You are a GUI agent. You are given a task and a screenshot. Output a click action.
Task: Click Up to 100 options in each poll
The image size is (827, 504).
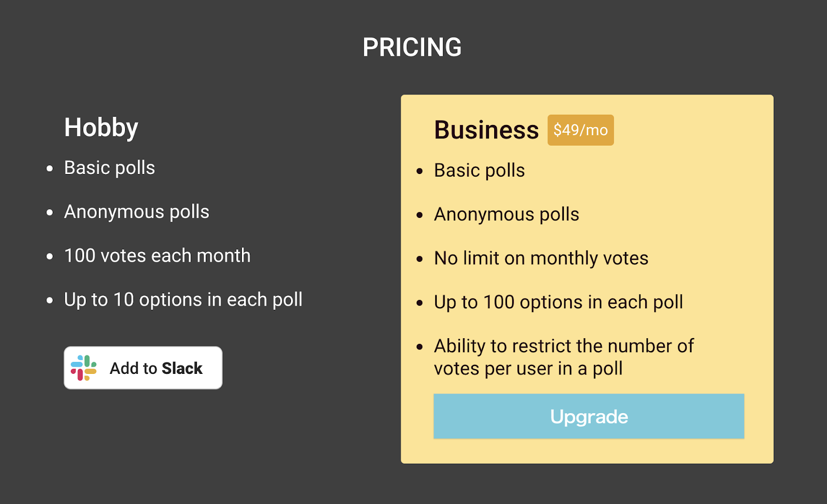pyautogui.click(x=558, y=302)
